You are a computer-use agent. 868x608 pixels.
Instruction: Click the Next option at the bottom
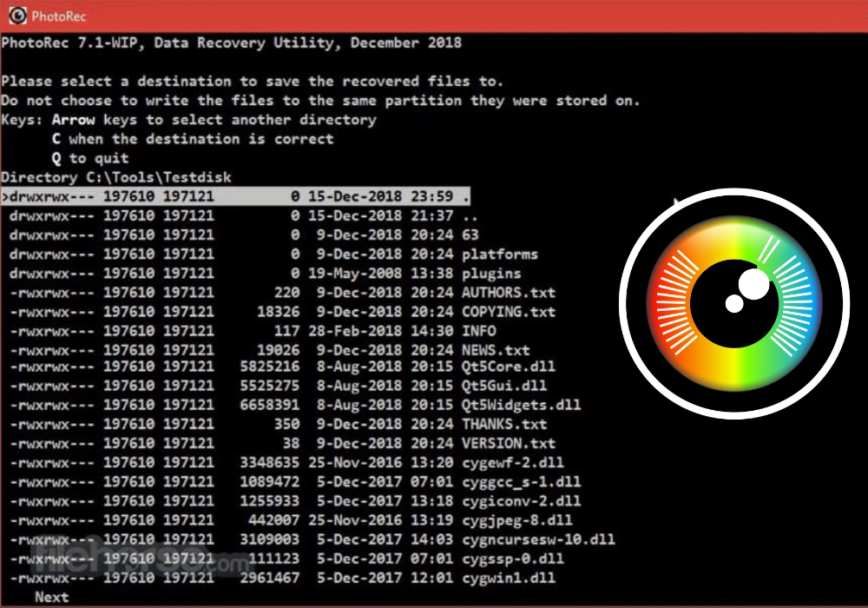52,598
